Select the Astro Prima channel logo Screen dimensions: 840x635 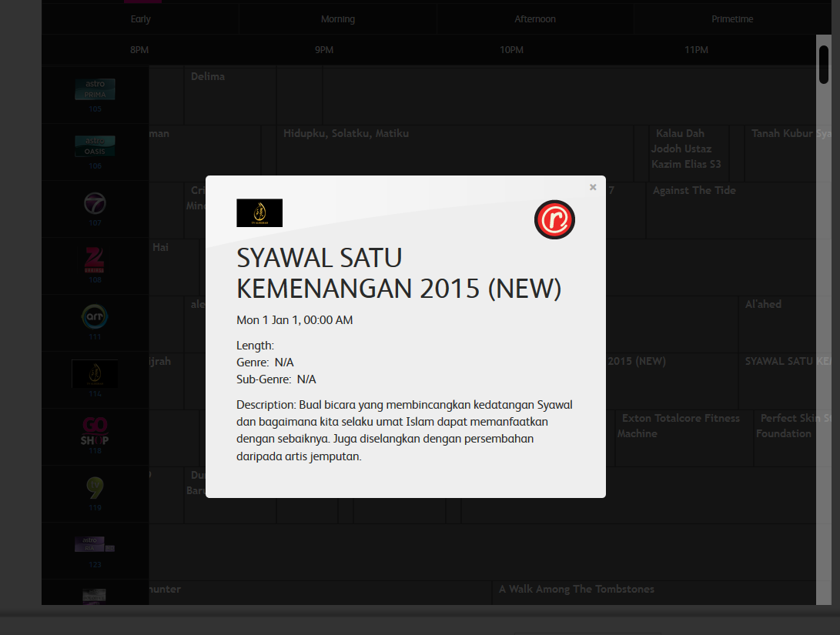pyautogui.click(x=94, y=90)
